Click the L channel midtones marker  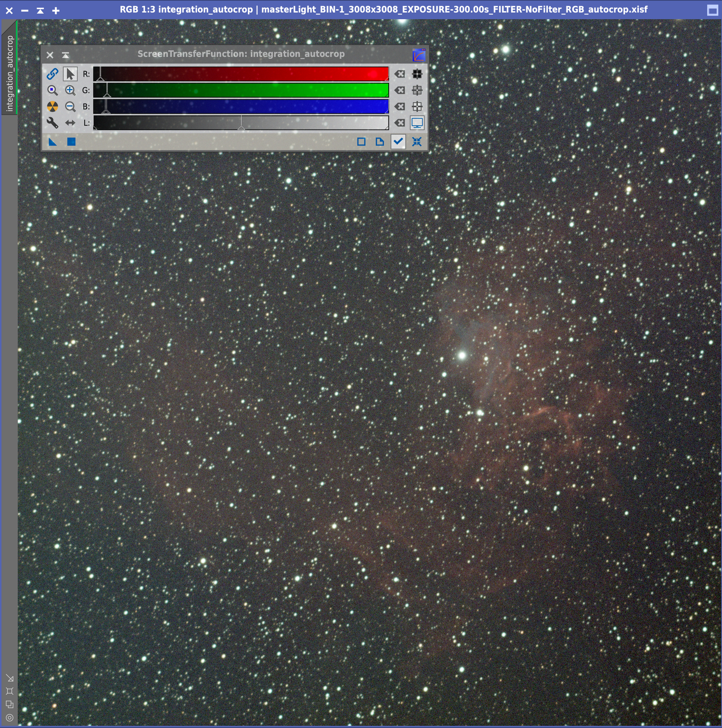(x=241, y=127)
